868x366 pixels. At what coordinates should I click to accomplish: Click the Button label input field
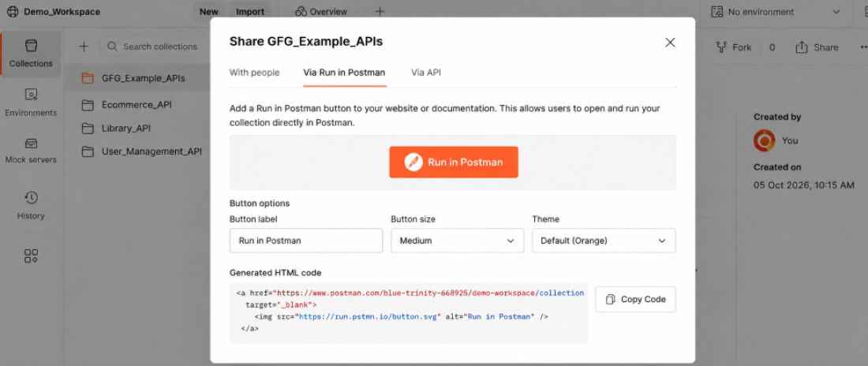(306, 241)
